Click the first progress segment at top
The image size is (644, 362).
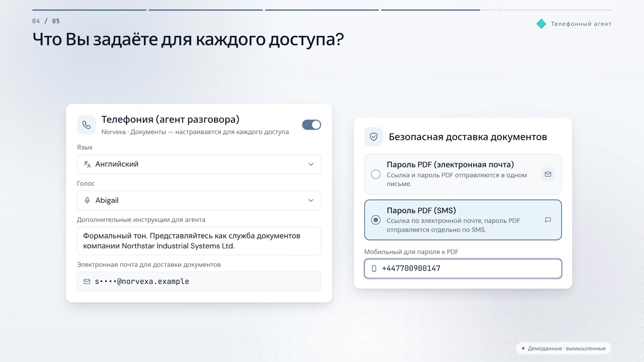point(89,10)
